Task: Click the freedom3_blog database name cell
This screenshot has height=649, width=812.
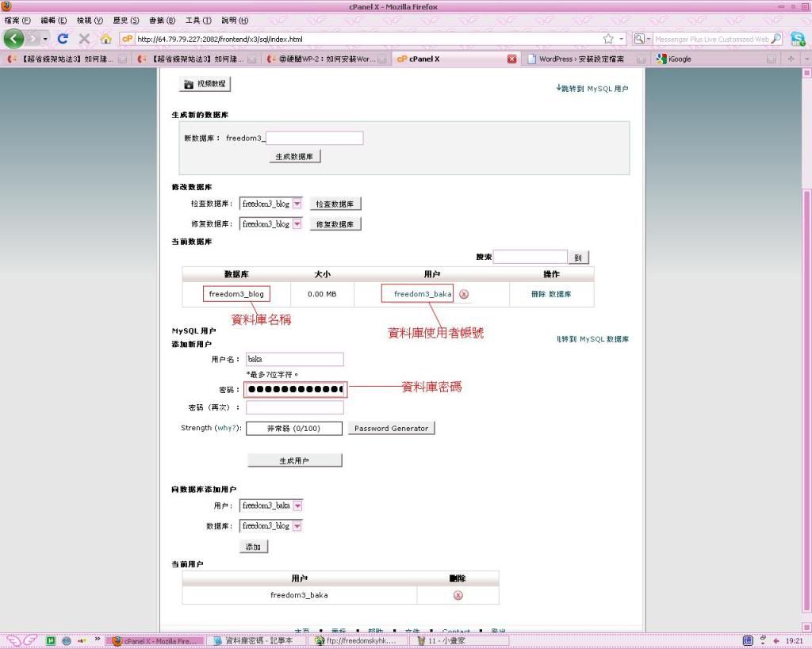Action: point(236,294)
